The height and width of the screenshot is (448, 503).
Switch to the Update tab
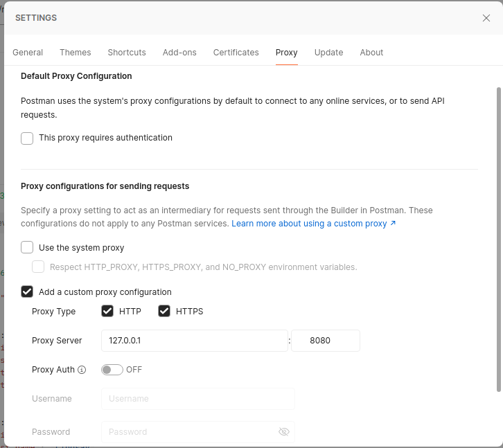[328, 53]
